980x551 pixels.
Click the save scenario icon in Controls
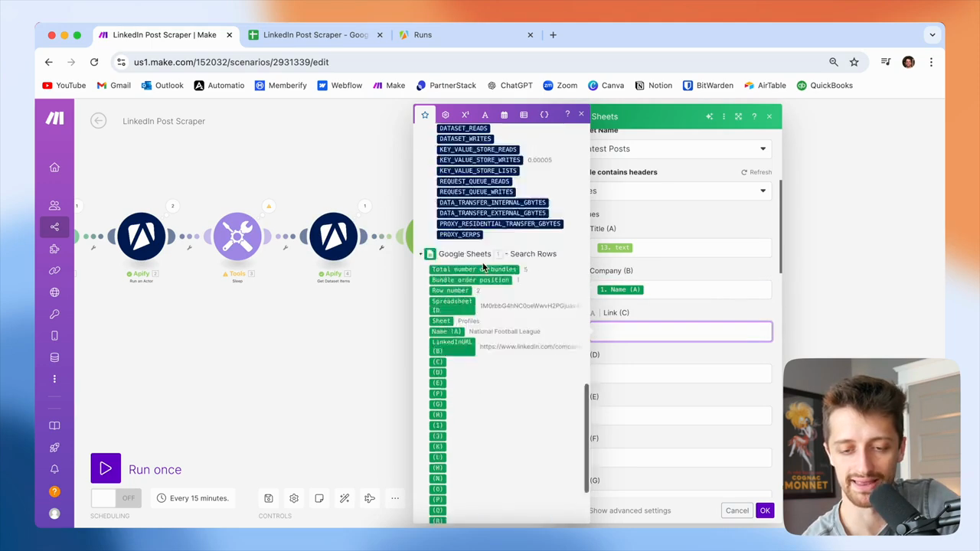tap(269, 498)
